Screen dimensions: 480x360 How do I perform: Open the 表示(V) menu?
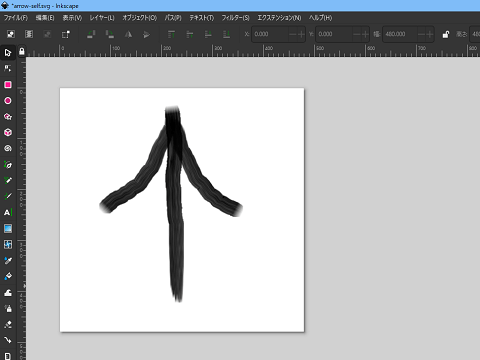[72, 18]
